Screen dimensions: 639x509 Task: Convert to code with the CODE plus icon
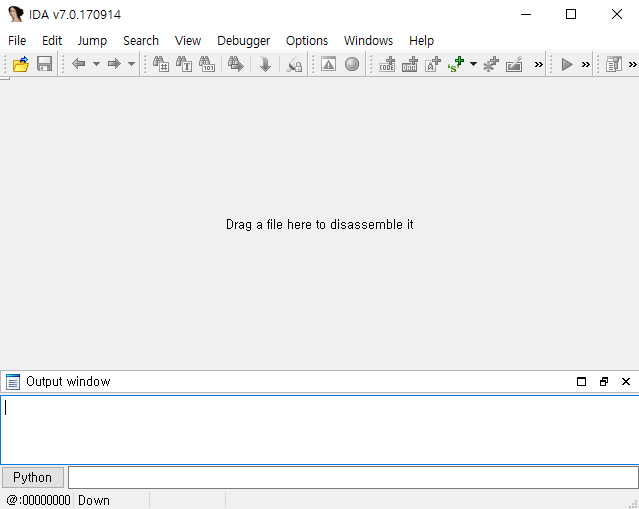tap(387, 64)
